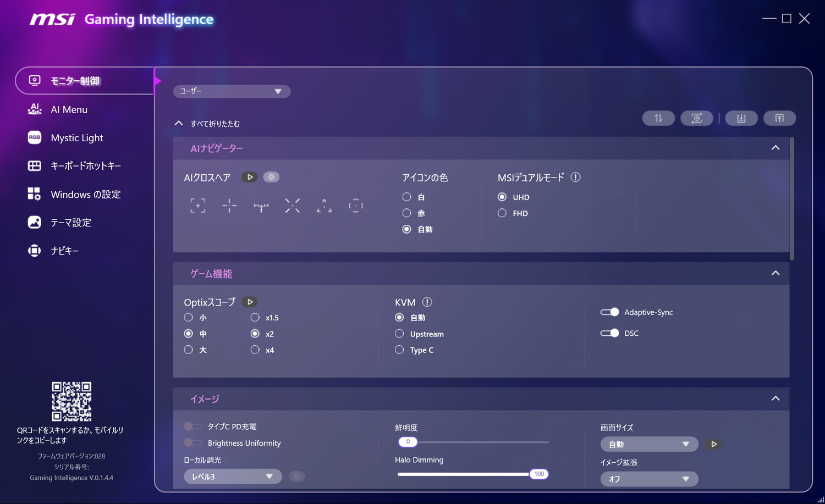Image resolution: width=825 pixels, height=504 pixels.
Task: Click the export settings icon
Action: 779,118
